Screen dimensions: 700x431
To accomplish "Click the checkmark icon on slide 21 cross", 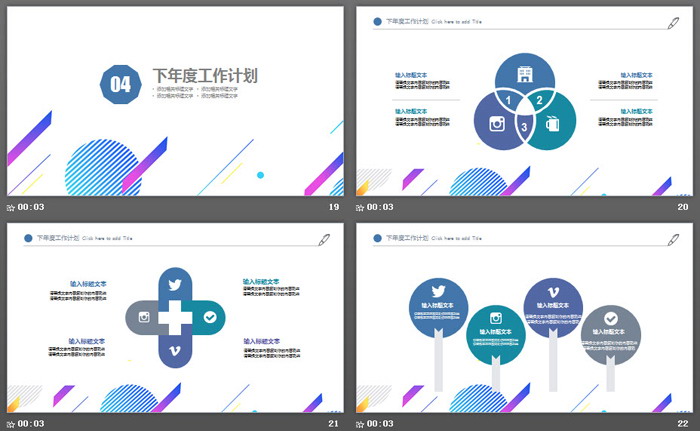I will 210,317.
